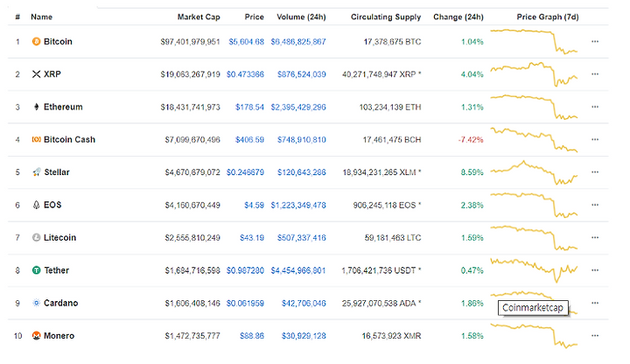The width and height of the screenshot is (630, 364).
Task: Click the Monero logo icon
Action: click(36, 335)
